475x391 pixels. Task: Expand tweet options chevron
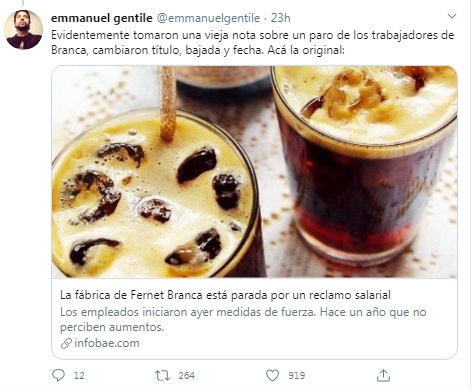point(452,16)
